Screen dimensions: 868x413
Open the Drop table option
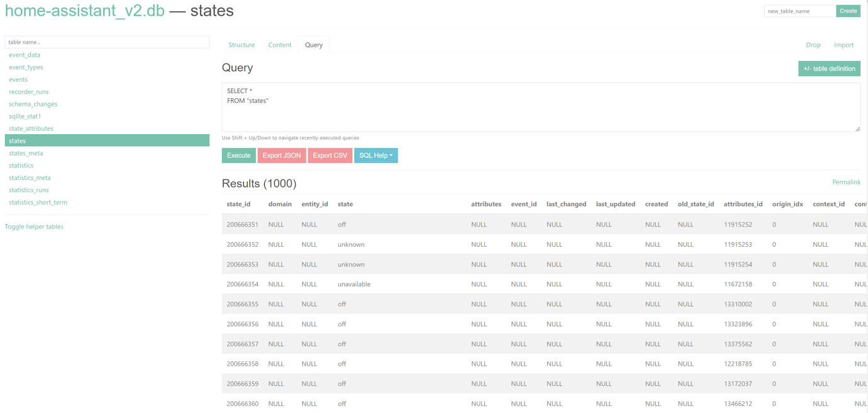(813, 45)
